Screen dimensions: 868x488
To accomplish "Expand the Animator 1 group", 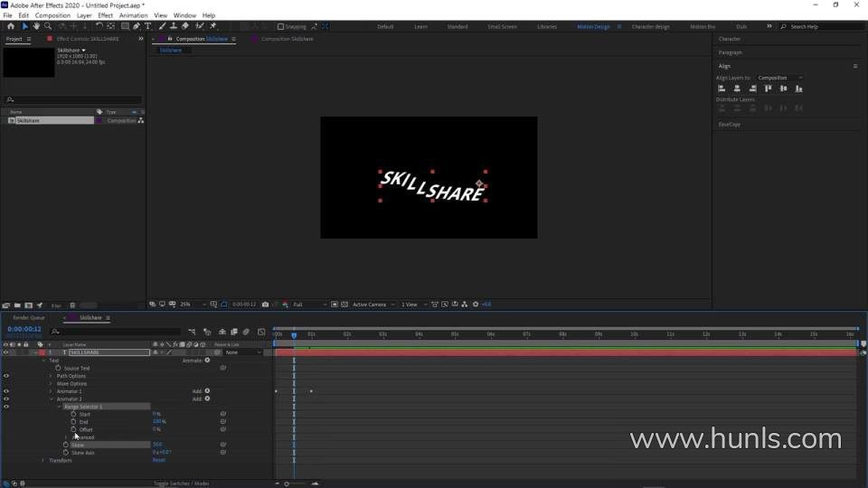I will tap(51, 391).
